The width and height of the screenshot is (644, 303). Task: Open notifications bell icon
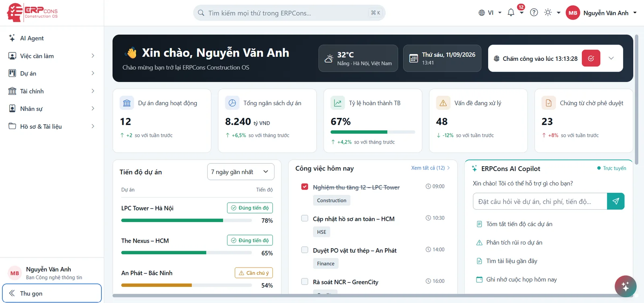pos(511,12)
